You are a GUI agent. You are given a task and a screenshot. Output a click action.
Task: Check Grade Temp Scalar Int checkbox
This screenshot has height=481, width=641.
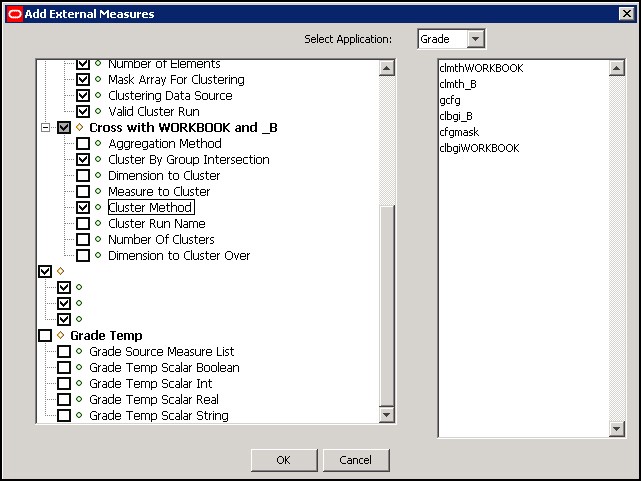click(64, 383)
